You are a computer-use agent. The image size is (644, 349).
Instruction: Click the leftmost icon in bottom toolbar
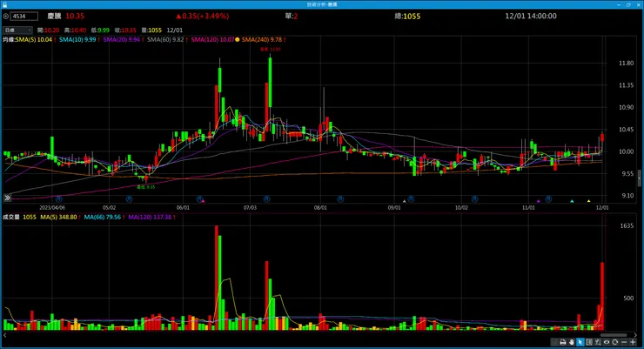[554, 342]
